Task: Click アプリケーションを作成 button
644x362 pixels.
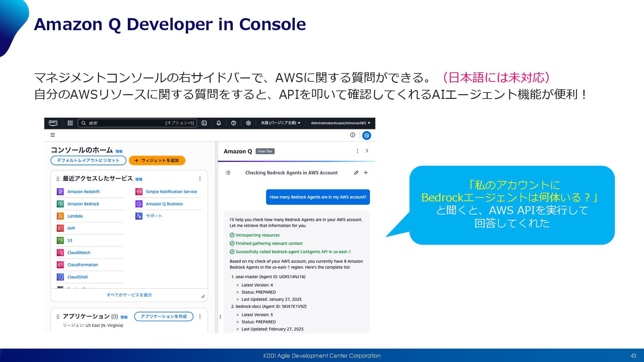Action: click(164, 316)
